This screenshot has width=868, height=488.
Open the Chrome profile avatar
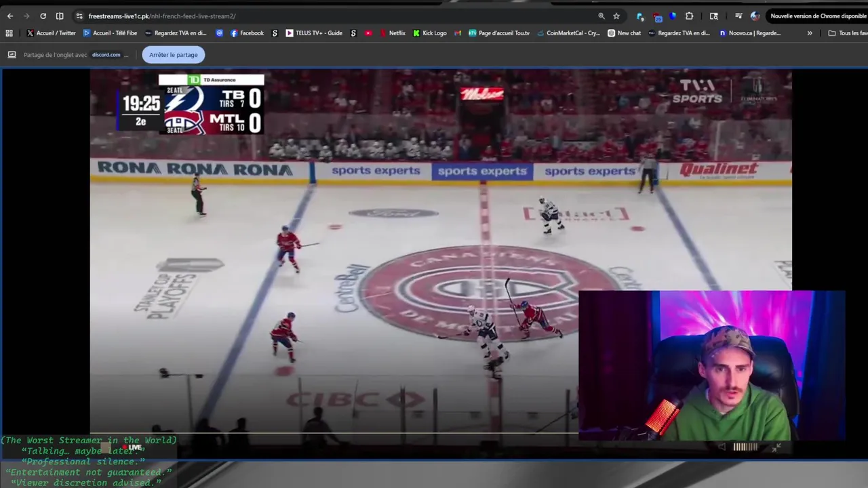point(755,16)
